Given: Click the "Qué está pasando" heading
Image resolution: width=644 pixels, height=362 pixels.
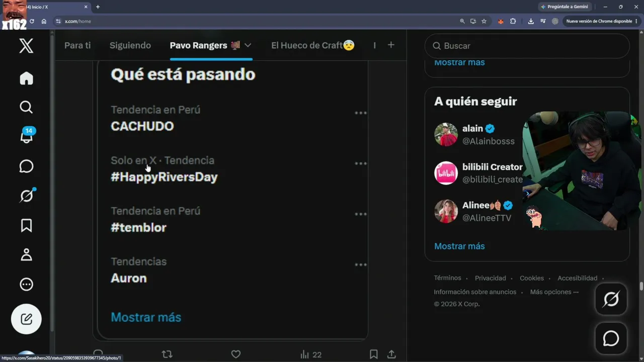Looking at the screenshot, I should (x=183, y=74).
